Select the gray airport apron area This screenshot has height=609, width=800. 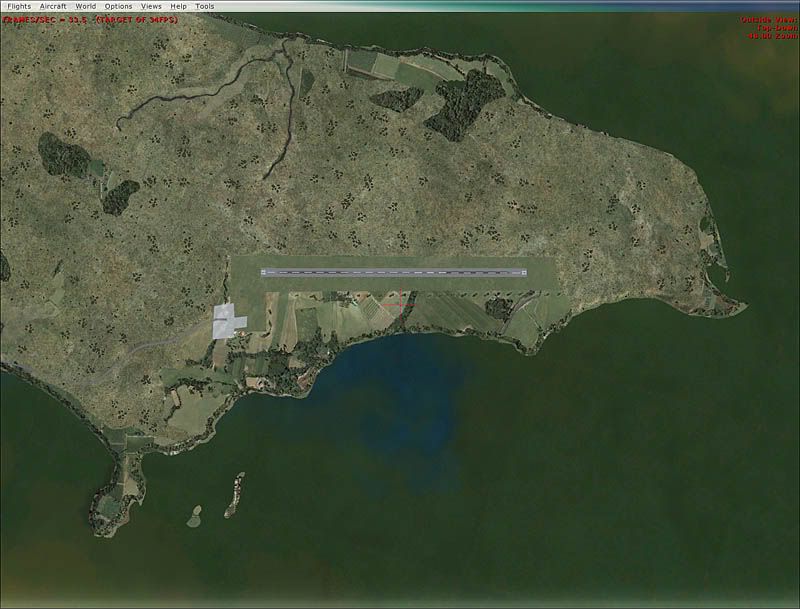pyautogui.click(x=229, y=321)
